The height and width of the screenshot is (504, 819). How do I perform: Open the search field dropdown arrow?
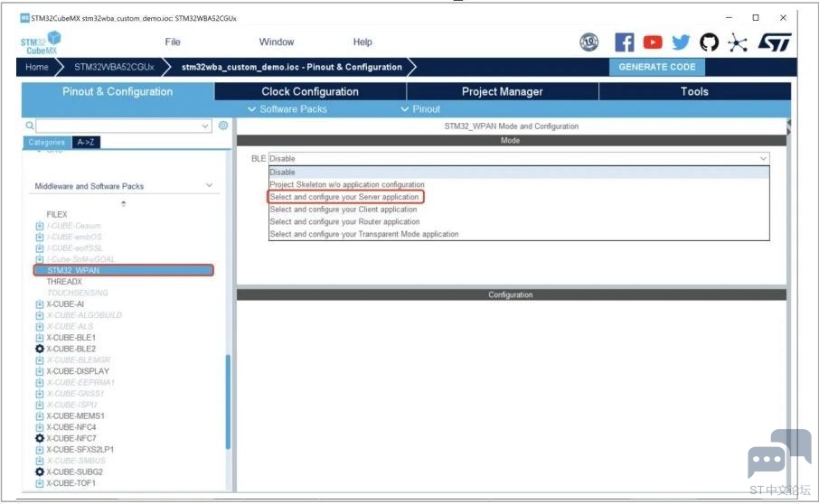pyautogui.click(x=204, y=126)
